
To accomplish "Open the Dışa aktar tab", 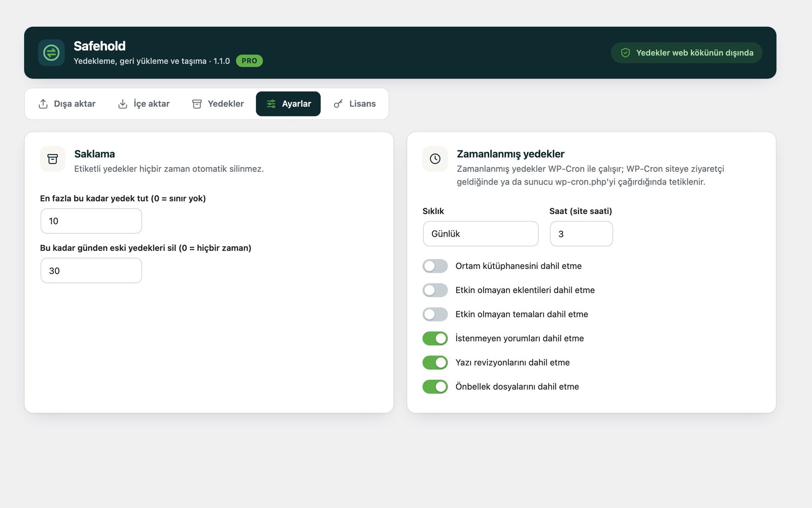I will (67, 104).
